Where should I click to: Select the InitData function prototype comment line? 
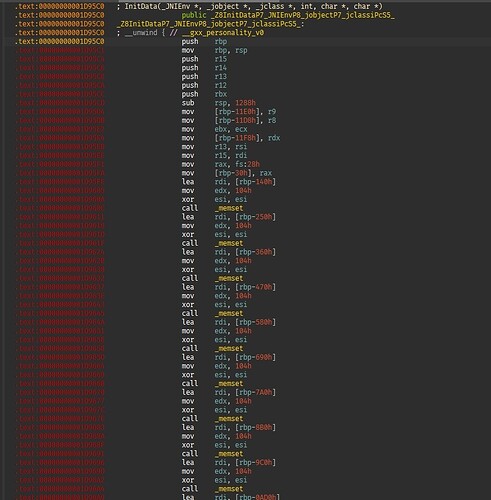click(250, 6)
